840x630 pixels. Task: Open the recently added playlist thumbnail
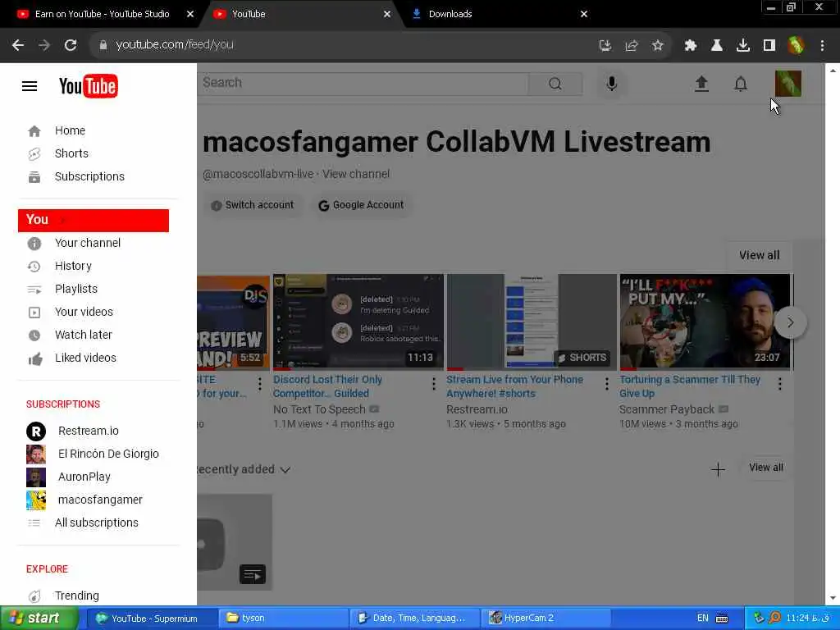tap(235, 542)
